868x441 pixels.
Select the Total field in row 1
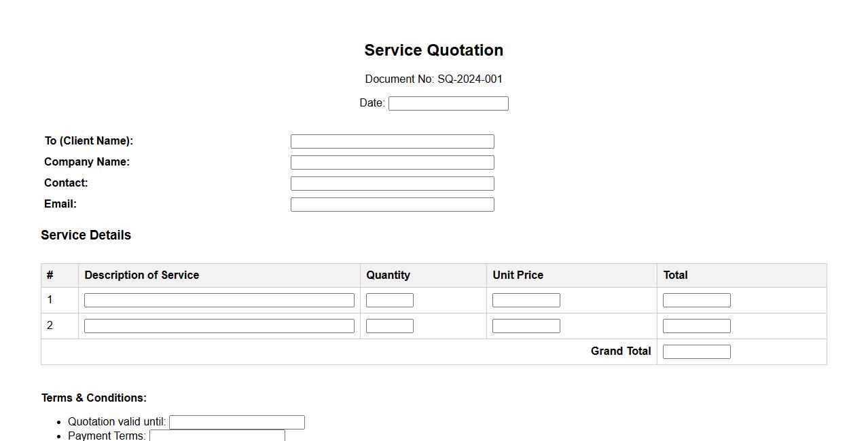coord(696,300)
